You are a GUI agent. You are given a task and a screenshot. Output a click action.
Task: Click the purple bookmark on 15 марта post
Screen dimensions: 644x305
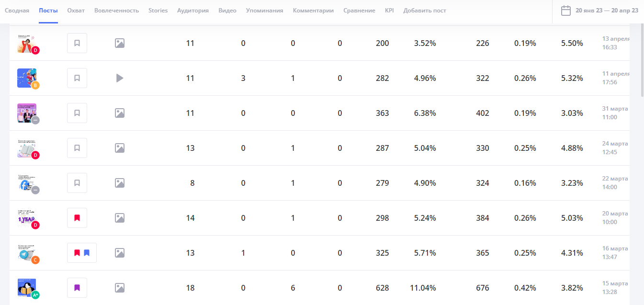coord(77,288)
